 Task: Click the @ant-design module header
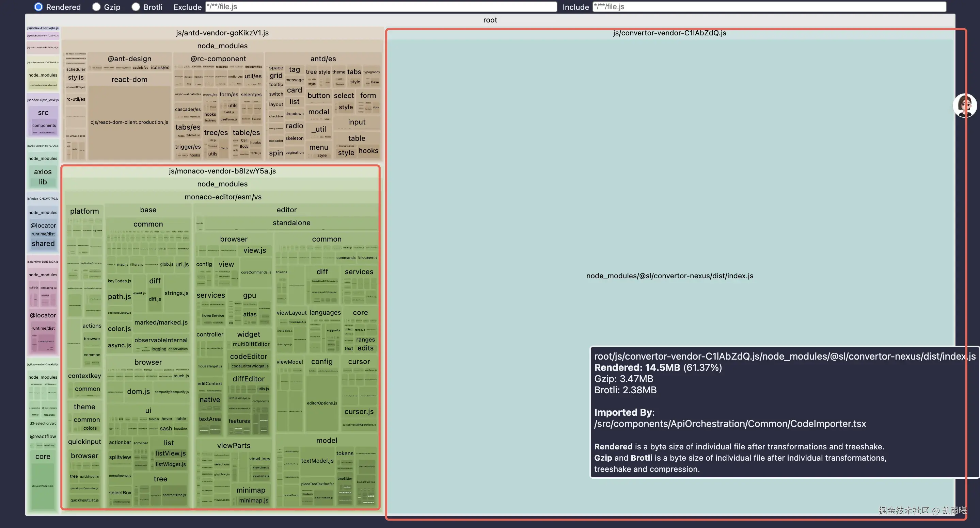(x=129, y=59)
